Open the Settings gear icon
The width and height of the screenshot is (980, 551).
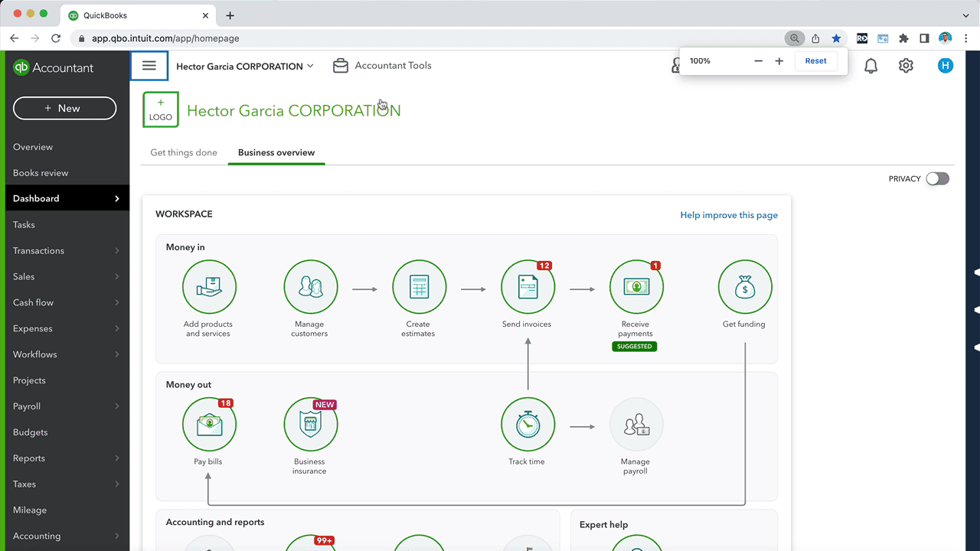(x=906, y=66)
